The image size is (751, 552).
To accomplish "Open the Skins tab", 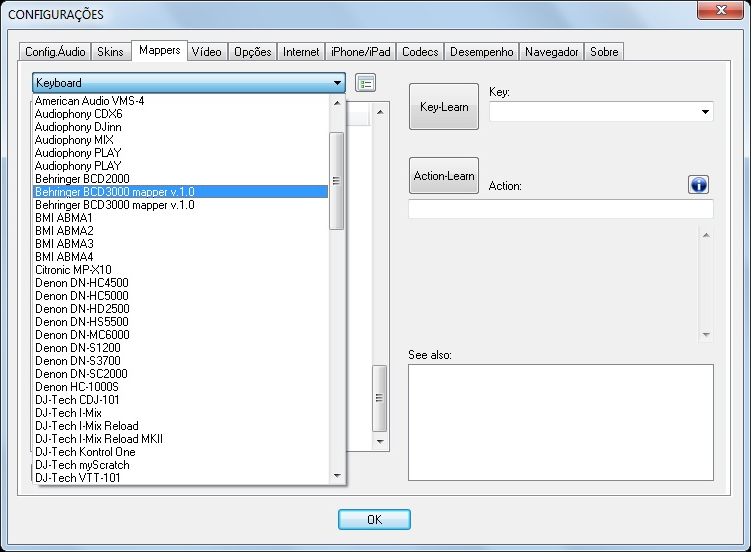I will (x=110, y=52).
